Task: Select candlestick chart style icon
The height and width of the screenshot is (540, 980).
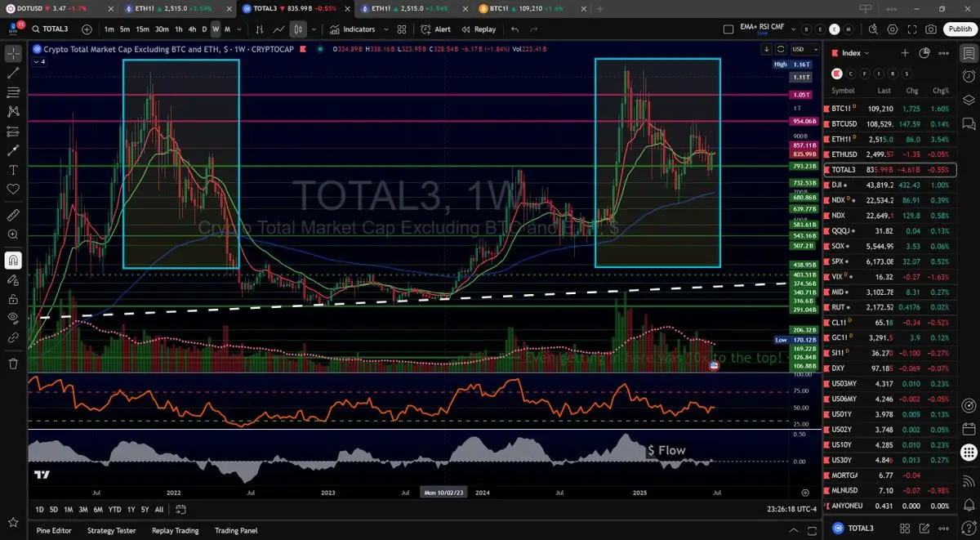Action: pyautogui.click(x=299, y=29)
